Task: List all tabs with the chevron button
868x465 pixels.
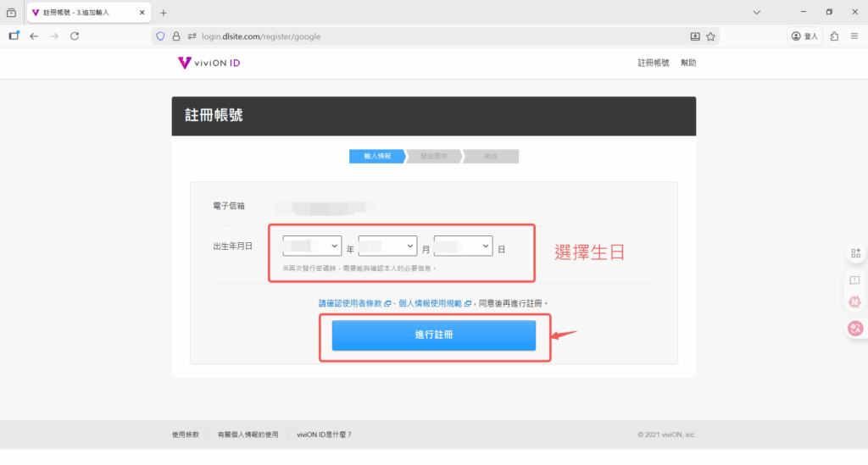Action: click(x=757, y=13)
